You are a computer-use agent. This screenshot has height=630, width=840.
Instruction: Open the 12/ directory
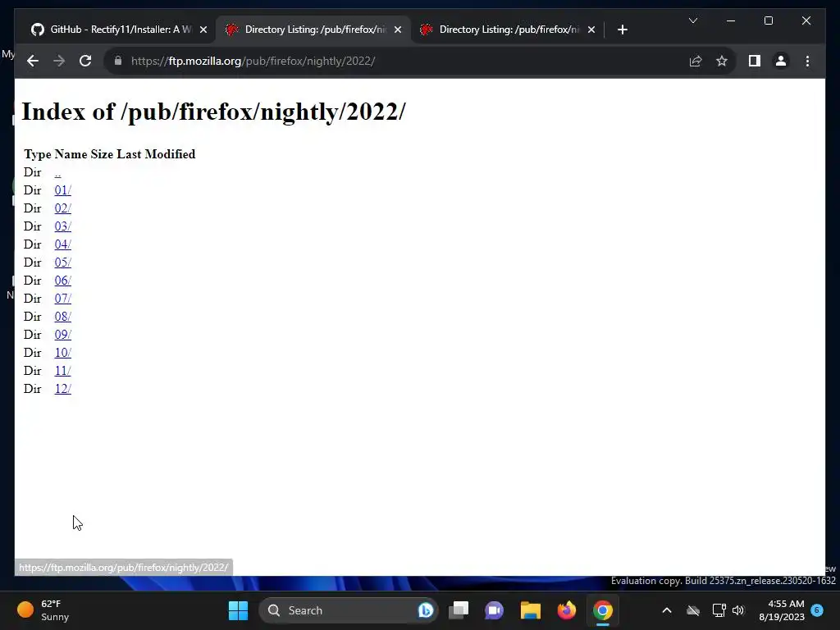click(62, 389)
